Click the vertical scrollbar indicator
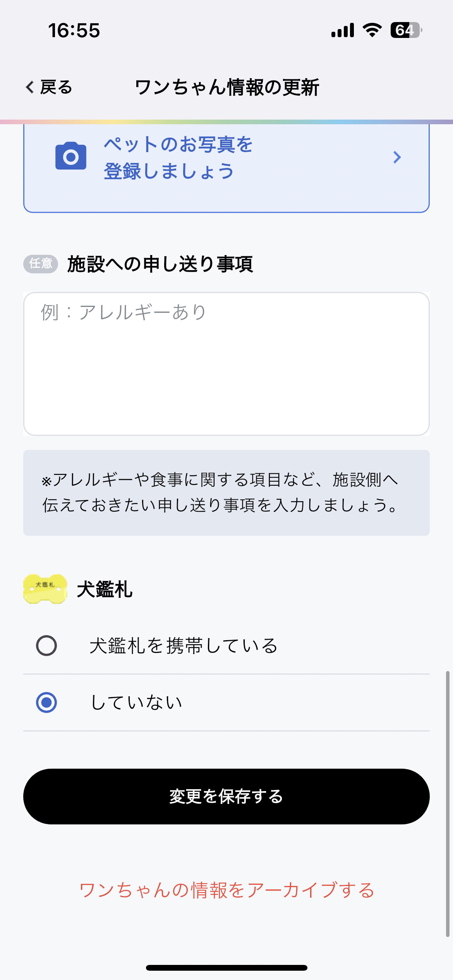 point(448,804)
